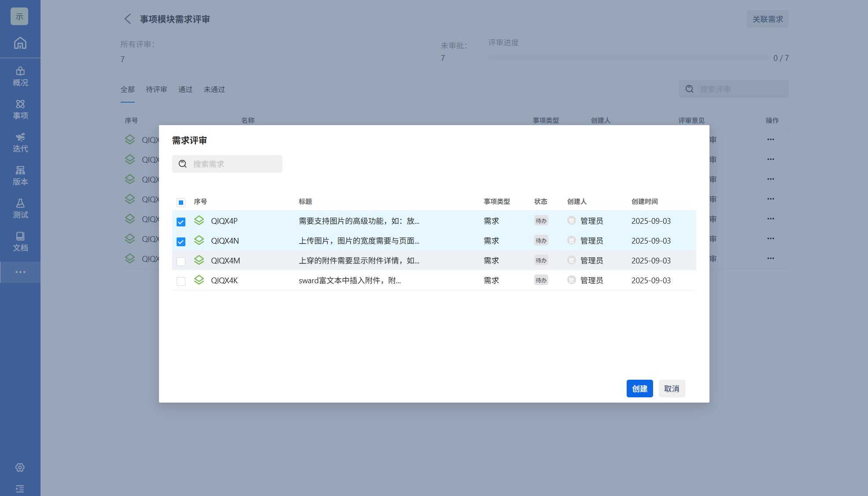
Task: Uncheck the QIOX4P requirement checkbox
Action: click(x=181, y=222)
